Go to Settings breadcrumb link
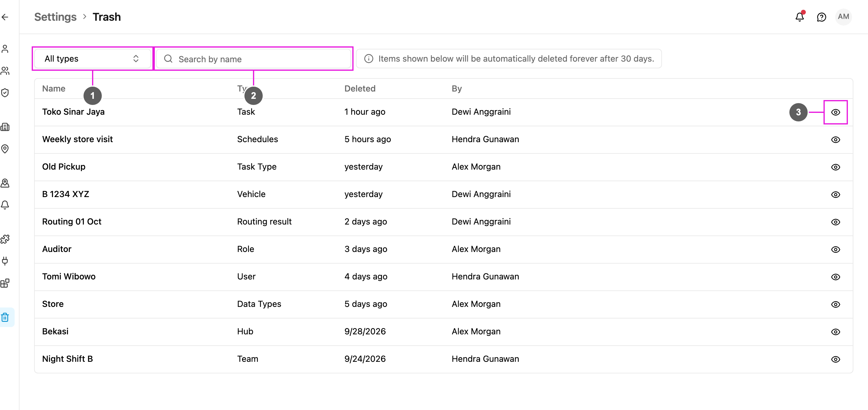The image size is (868, 410). [55, 17]
